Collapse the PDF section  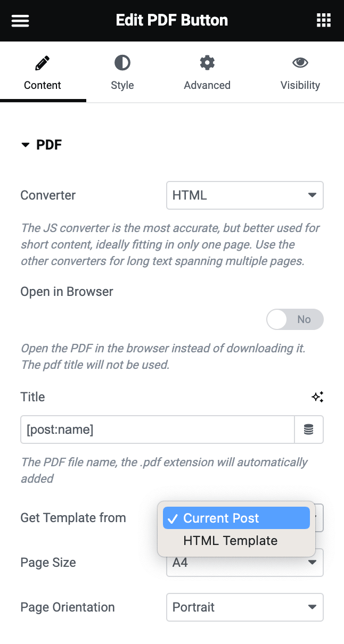(x=26, y=144)
